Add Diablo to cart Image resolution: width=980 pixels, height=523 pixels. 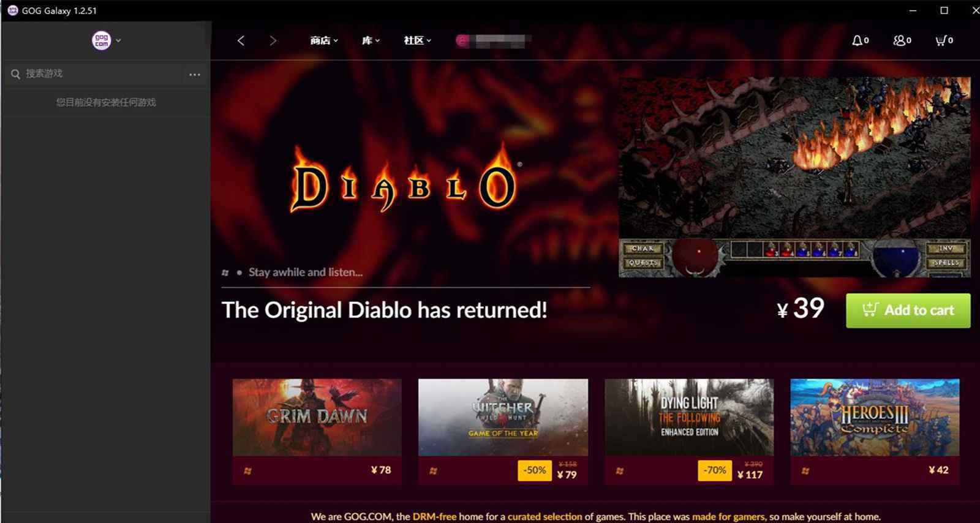(x=908, y=310)
